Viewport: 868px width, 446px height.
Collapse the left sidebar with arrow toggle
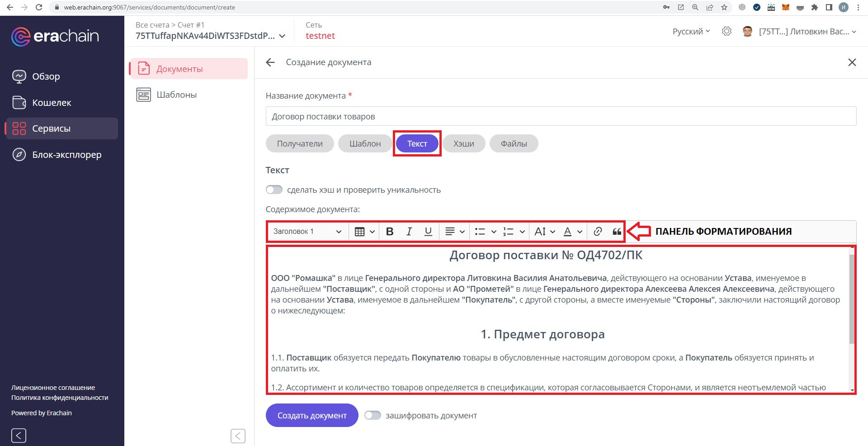[19, 435]
